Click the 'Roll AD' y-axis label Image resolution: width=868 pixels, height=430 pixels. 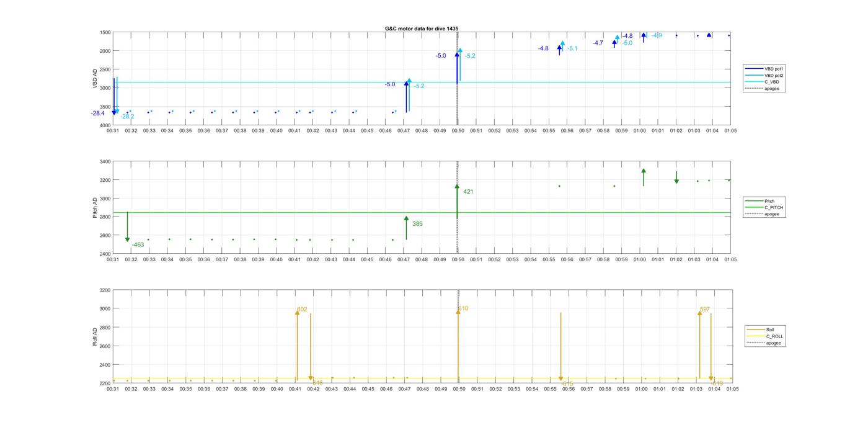95,337
